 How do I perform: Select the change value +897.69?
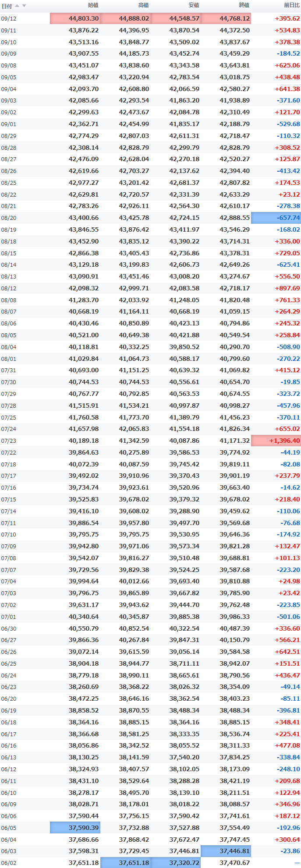coord(287,288)
